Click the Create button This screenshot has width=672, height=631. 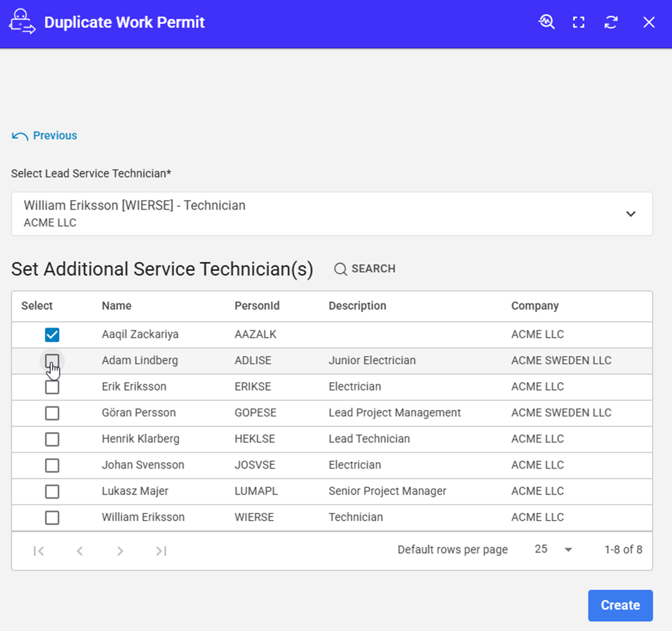point(620,605)
